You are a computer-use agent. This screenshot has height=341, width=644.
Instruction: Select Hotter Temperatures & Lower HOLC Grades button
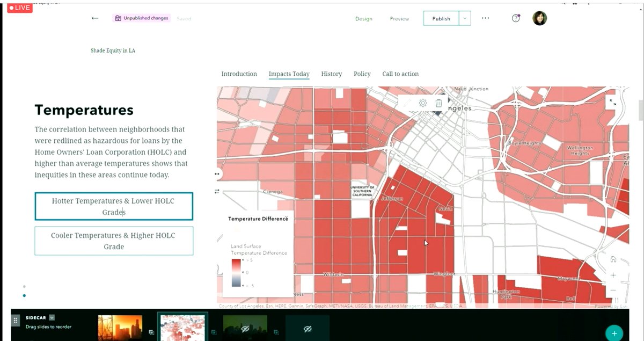click(x=114, y=206)
